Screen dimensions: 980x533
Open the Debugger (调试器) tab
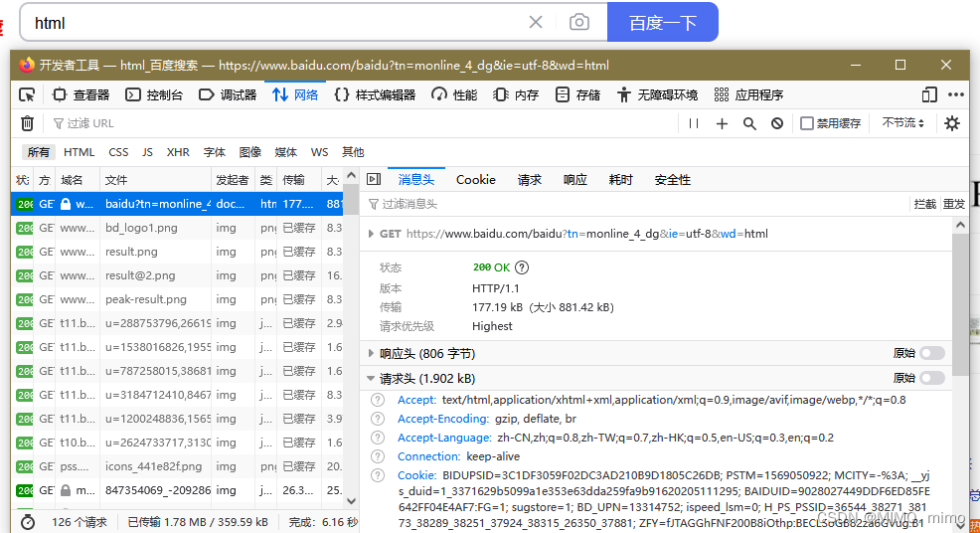point(229,95)
